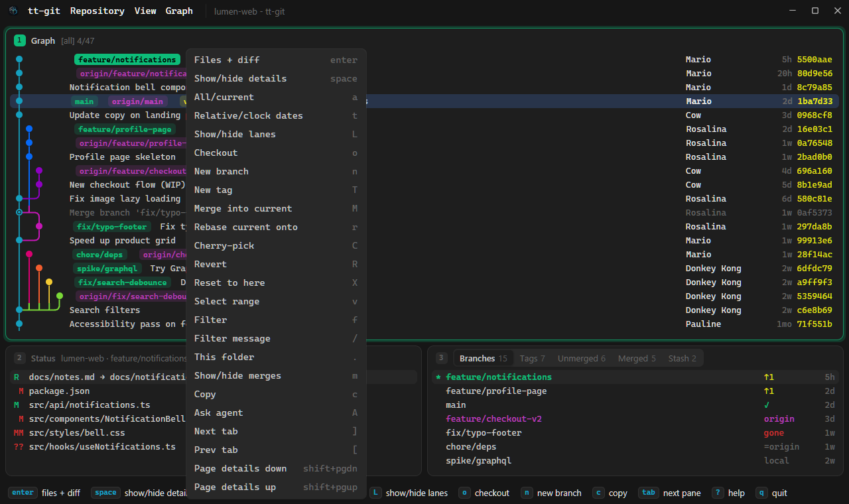Click the 'o checkout' footer hint
The height and width of the screenshot is (504, 849).
click(x=484, y=493)
